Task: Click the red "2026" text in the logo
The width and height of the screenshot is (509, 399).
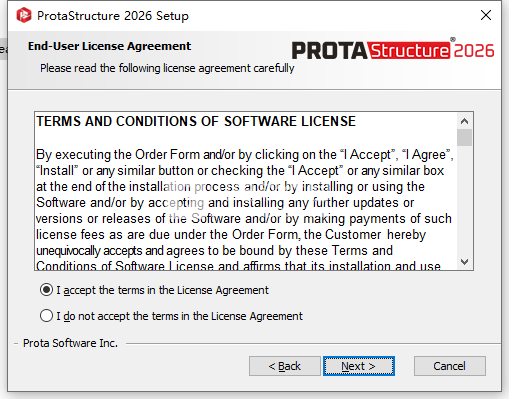Action: (474, 51)
